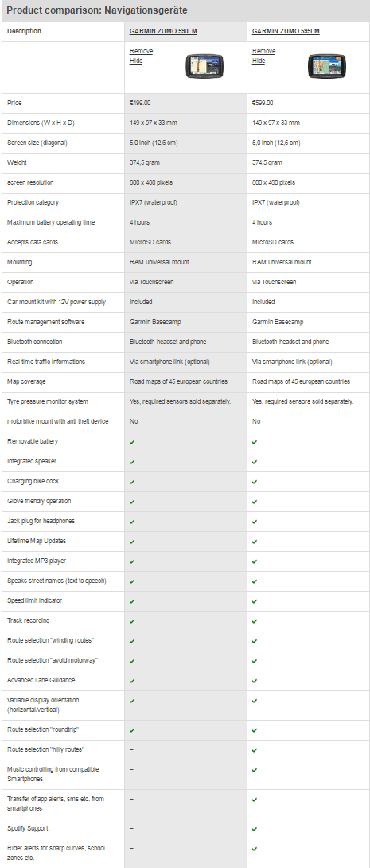Click 595LM checkmark for hilly routes
The height and width of the screenshot is (868, 370).
(x=255, y=749)
